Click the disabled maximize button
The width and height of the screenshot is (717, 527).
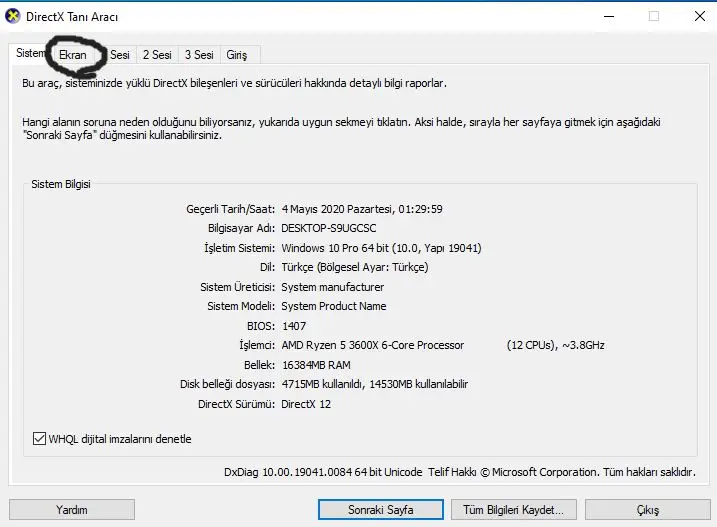point(654,16)
